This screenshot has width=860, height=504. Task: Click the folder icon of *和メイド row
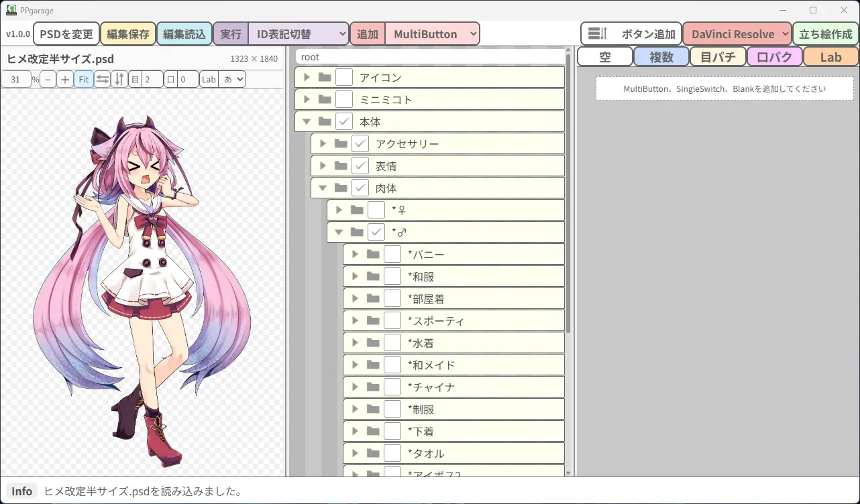click(x=374, y=365)
